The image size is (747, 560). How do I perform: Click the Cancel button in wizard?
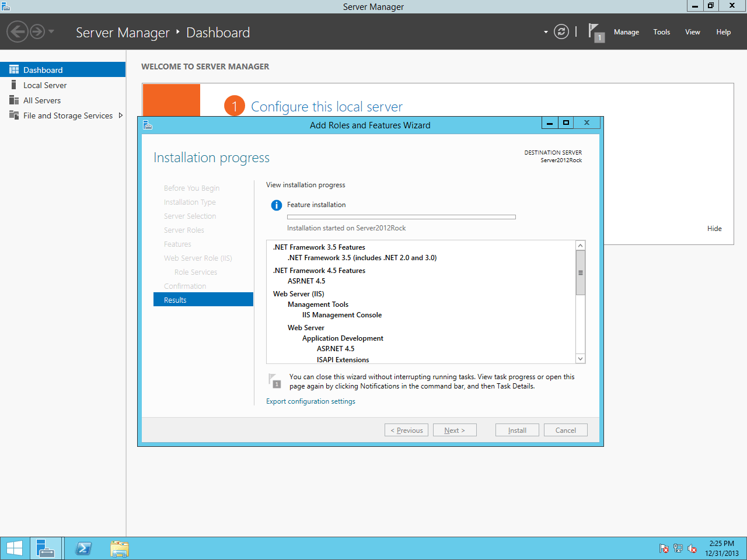tap(566, 430)
